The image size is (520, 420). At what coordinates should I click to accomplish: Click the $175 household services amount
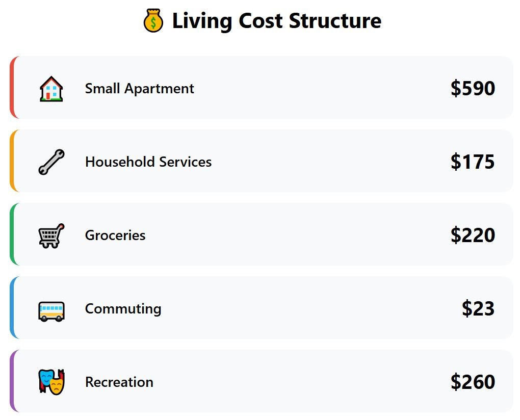pos(473,162)
